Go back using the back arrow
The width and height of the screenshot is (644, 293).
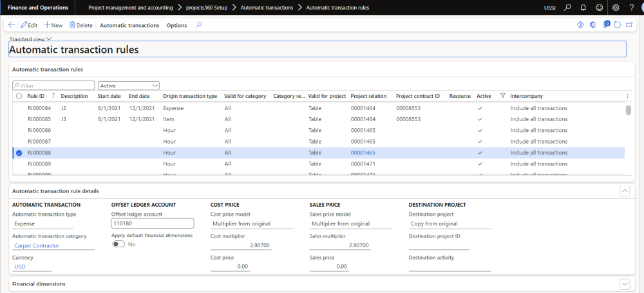click(12, 25)
